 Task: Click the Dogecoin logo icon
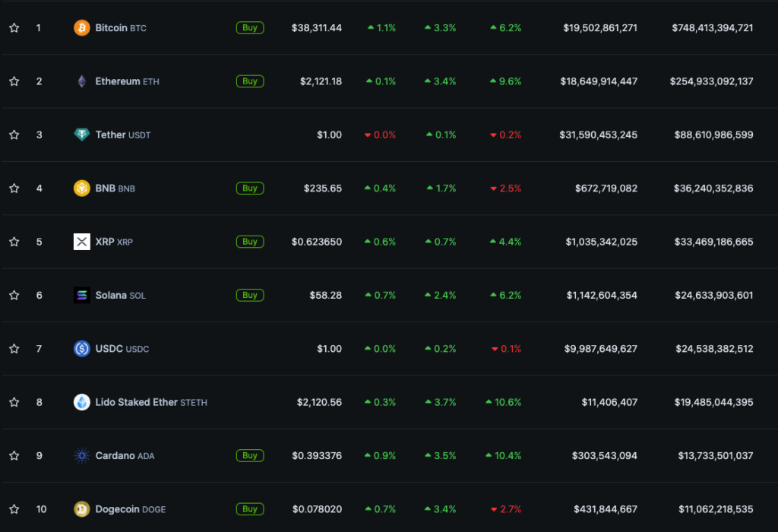tap(81, 509)
